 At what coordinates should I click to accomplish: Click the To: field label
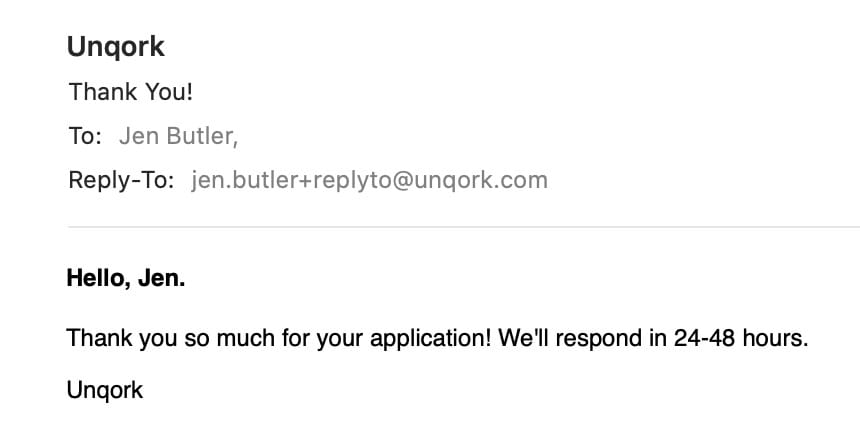tap(85, 136)
